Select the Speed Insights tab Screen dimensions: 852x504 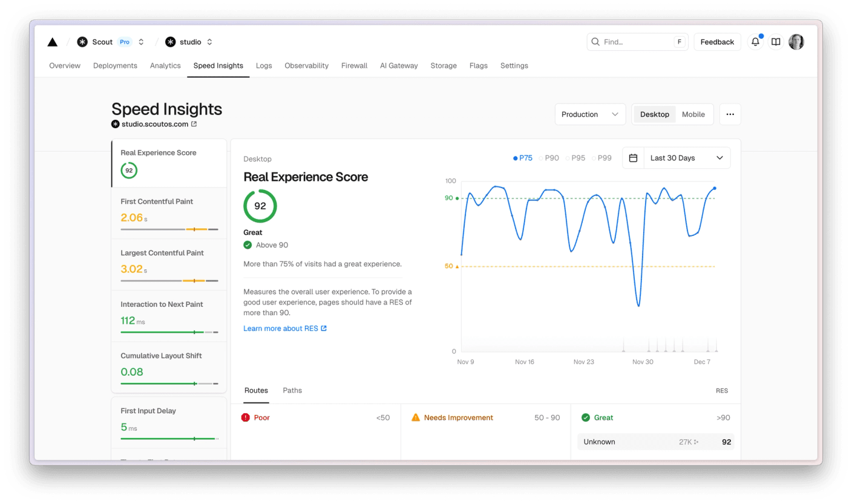pyautogui.click(x=218, y=65)
